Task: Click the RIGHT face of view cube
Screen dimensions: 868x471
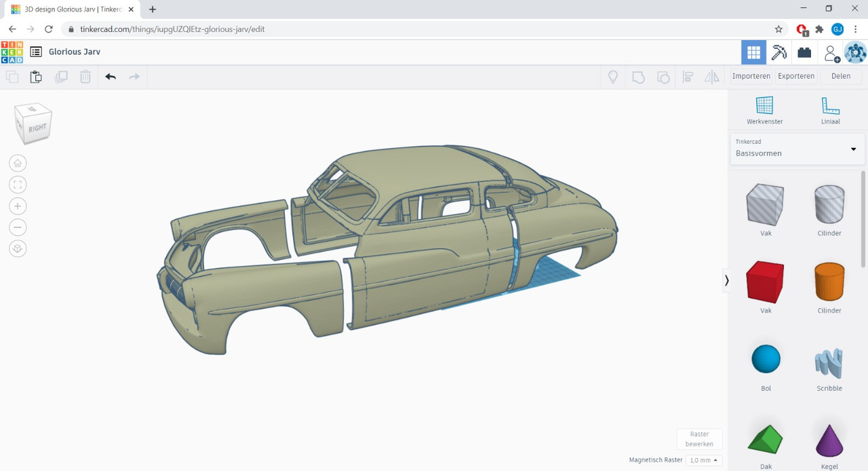Action: click(38, 128)
